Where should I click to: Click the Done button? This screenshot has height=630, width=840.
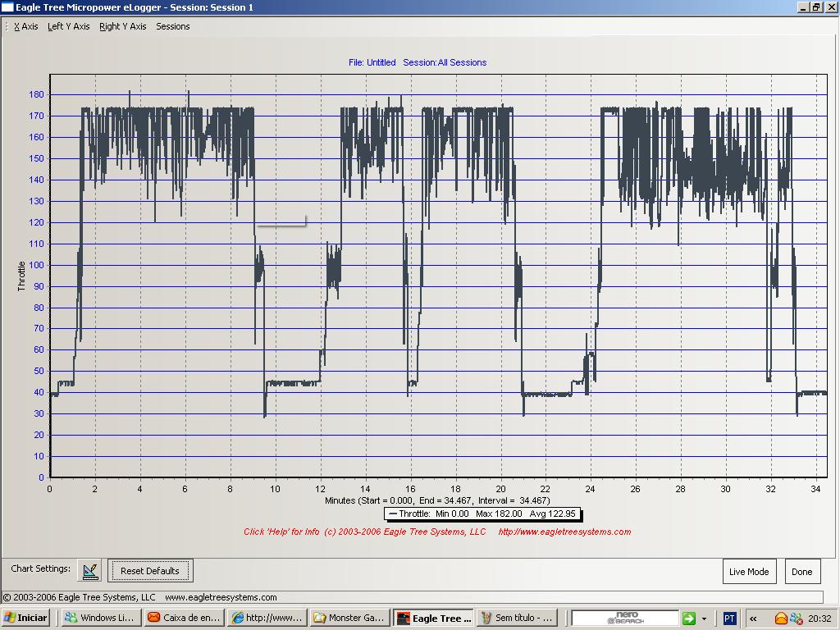coord(802,572)
